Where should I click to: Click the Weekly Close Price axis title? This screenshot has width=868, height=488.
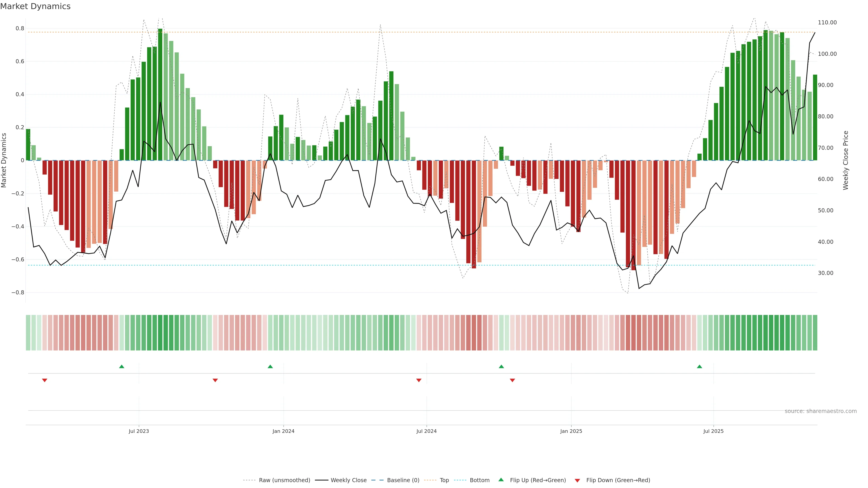[x=845, y=160]
